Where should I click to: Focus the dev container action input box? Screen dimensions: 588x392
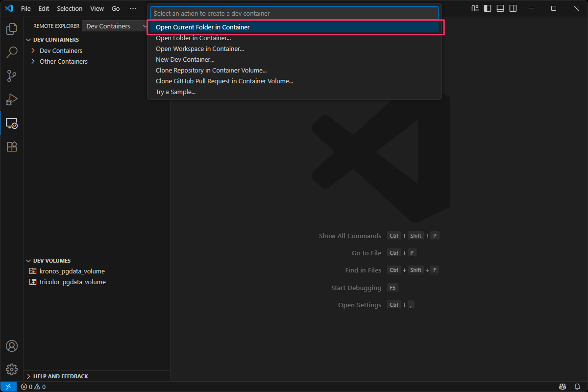click(294, 13)
